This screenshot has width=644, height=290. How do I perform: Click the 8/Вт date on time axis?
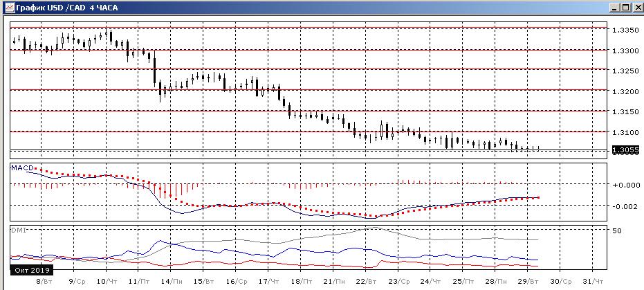pos(44,282)
